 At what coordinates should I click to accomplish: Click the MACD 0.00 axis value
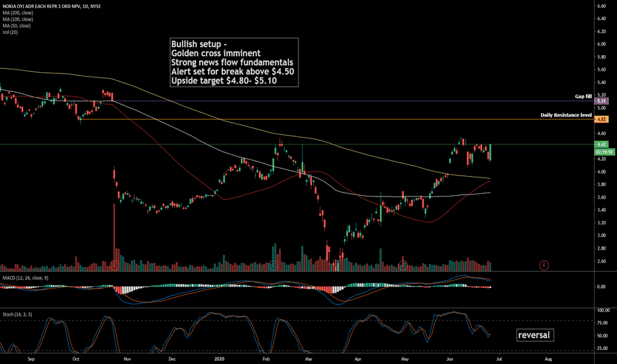click(x=601, y=287)
